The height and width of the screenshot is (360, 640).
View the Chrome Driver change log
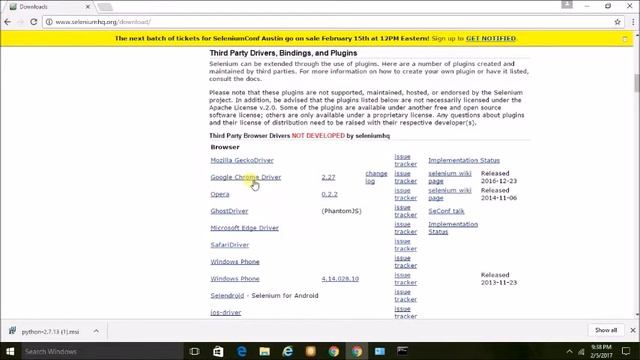[376, 177]
